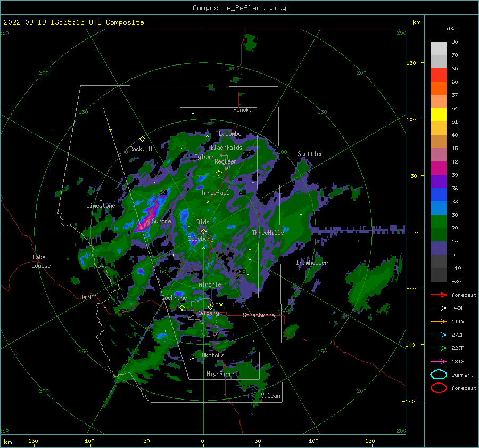Image resolution: width=479 pixels, height=448 pixels.
Task: Click the Olds label
Action: click(x=203, y=222)
